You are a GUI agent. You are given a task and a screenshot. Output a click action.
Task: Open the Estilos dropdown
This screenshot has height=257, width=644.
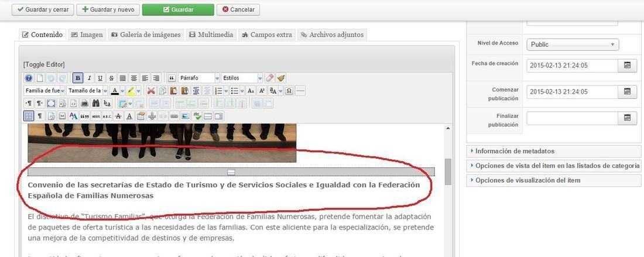point(242,78)
